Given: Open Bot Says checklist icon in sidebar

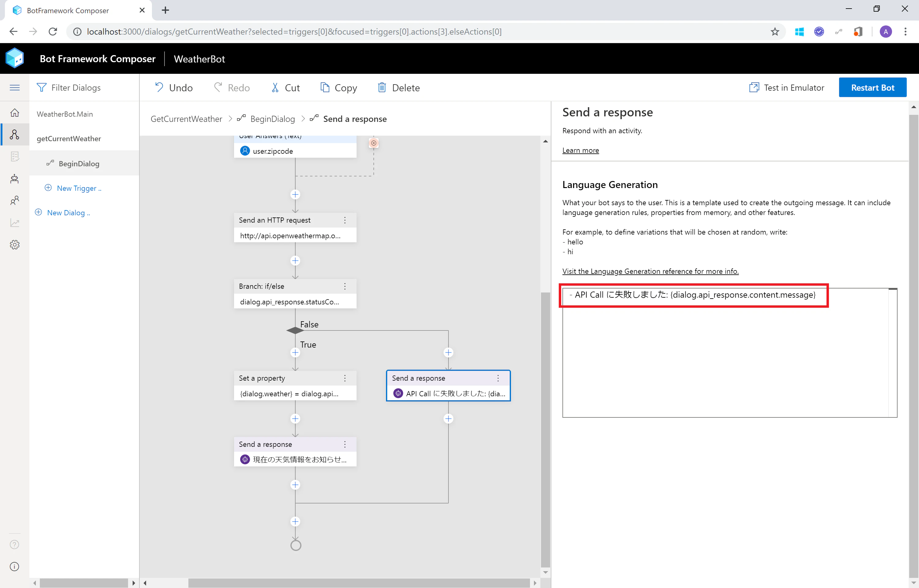Looking at the screenshot, I should pyautogui.click(x=14, y=156).
